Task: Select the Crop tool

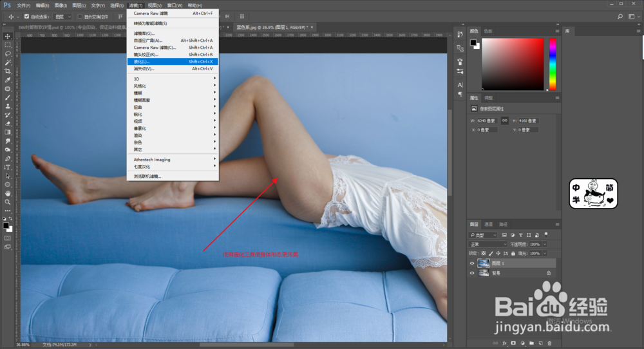Action: [x=7, y=71]
